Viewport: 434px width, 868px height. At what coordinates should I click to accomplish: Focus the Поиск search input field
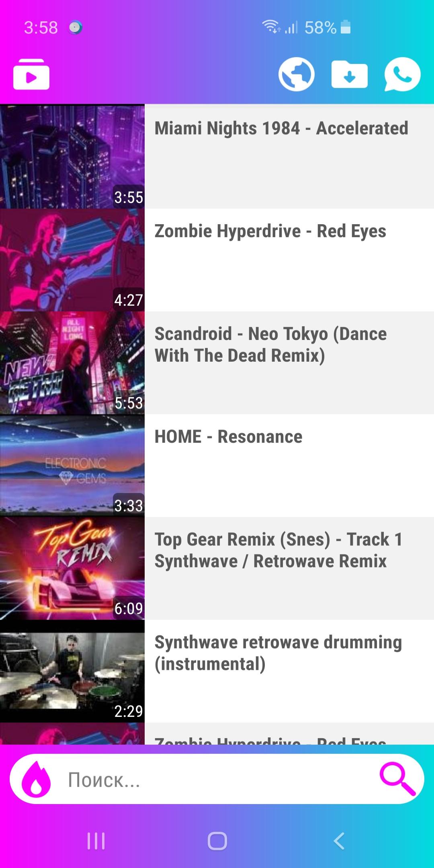point(217,779)
